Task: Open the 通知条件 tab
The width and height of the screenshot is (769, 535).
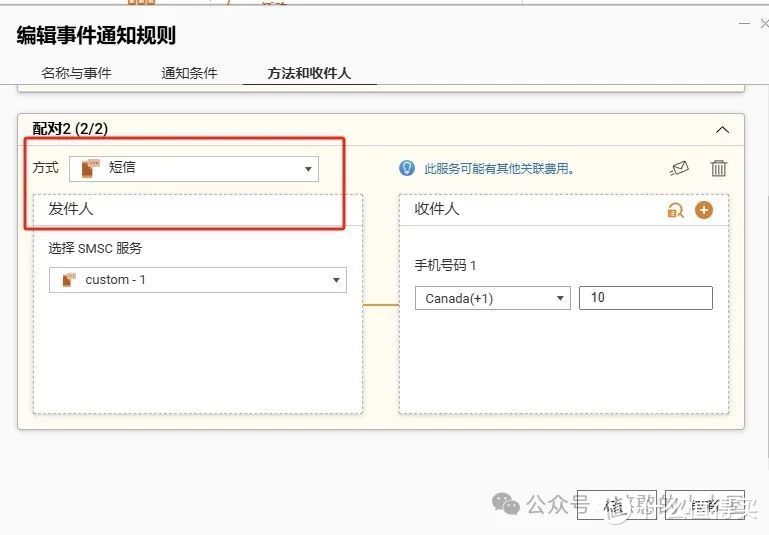Action: 189,73
